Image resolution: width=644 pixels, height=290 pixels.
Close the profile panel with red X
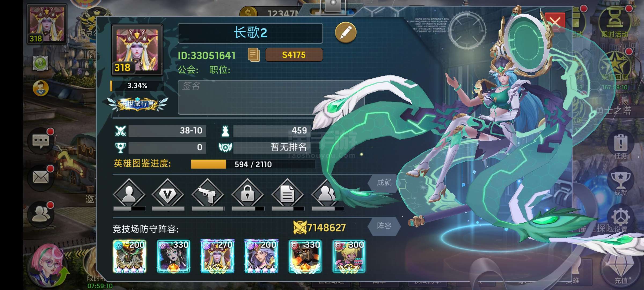click(555, 22)
